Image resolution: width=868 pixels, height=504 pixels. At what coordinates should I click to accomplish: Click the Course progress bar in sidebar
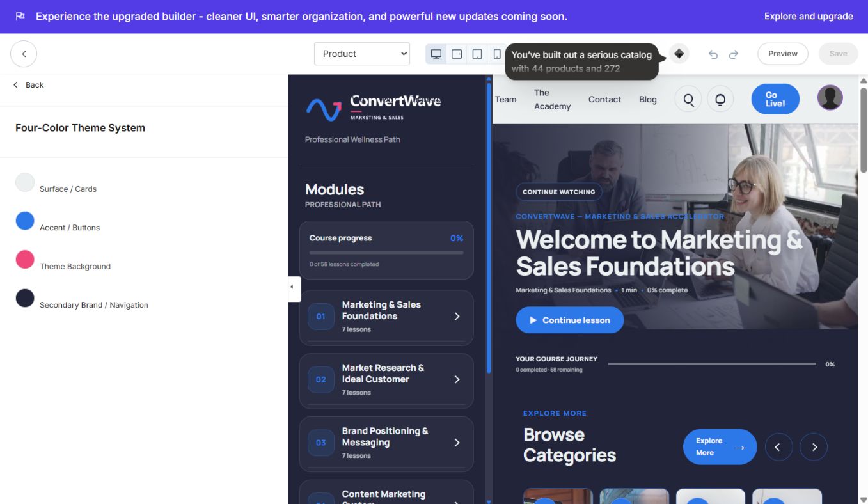click(x=386, y=253)
